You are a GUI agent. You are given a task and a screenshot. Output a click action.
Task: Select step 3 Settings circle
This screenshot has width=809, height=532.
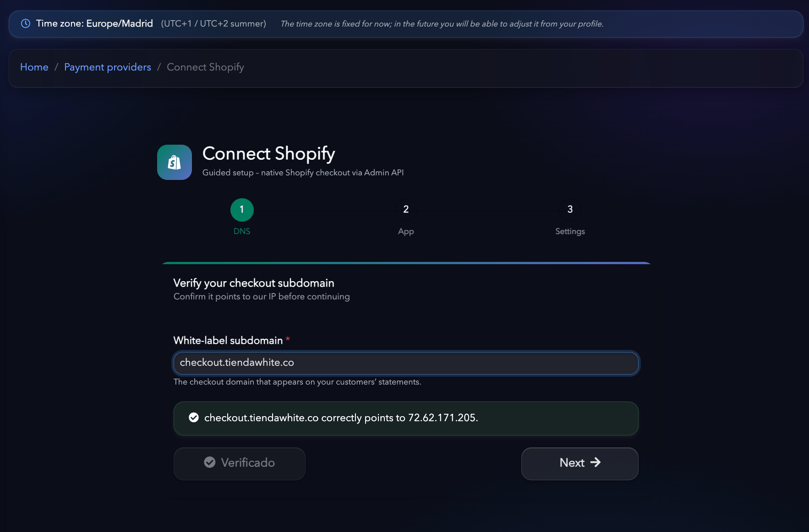[x=570, y=210]
